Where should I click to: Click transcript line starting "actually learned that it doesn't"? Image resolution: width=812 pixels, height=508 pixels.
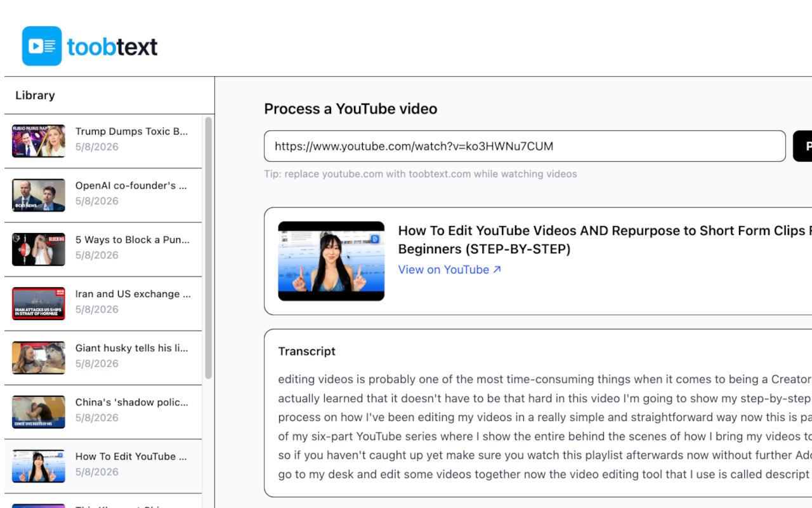[x=545, y=399]
